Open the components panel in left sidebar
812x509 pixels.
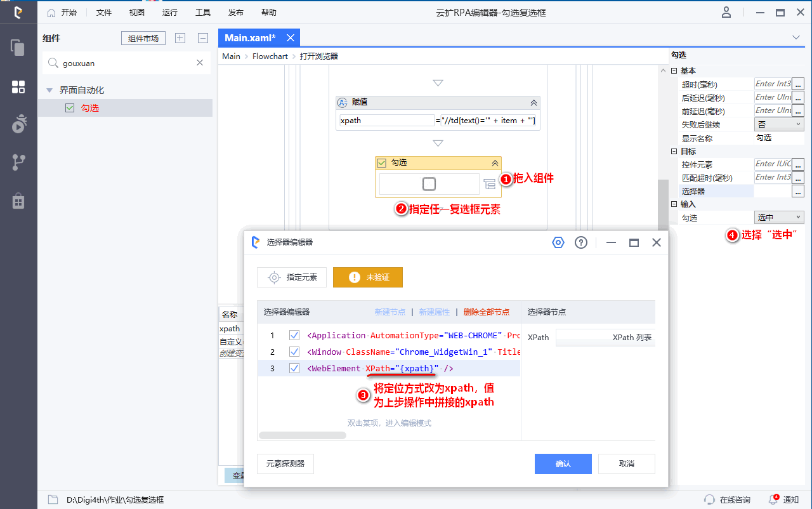coord(18,87)
